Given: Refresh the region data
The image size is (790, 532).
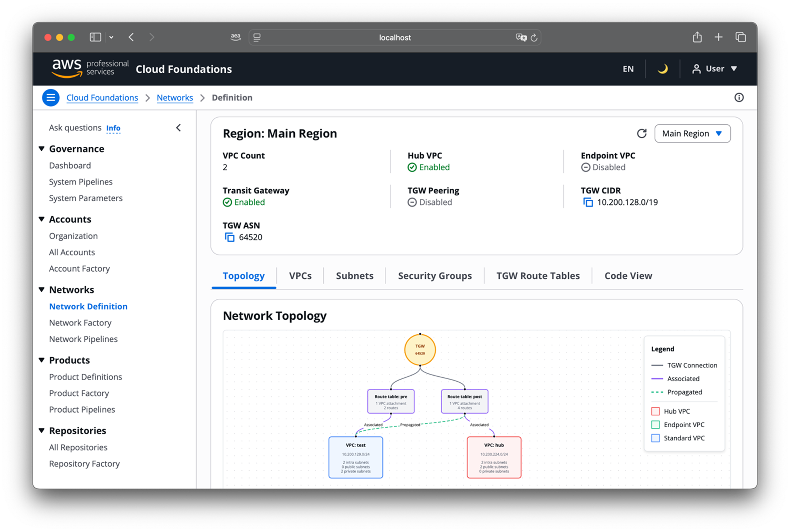Looking at the screenshot, I should tap(641, 133).
